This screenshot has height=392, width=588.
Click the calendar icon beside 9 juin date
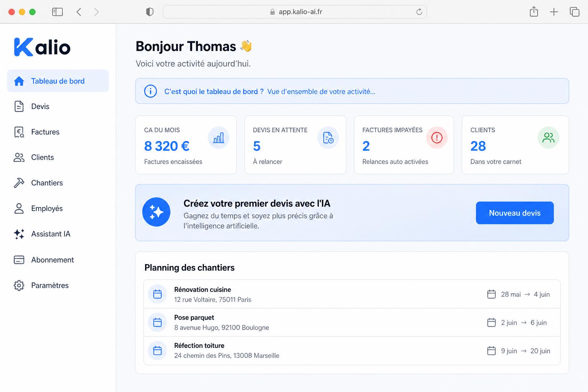(x=492, y=351)
